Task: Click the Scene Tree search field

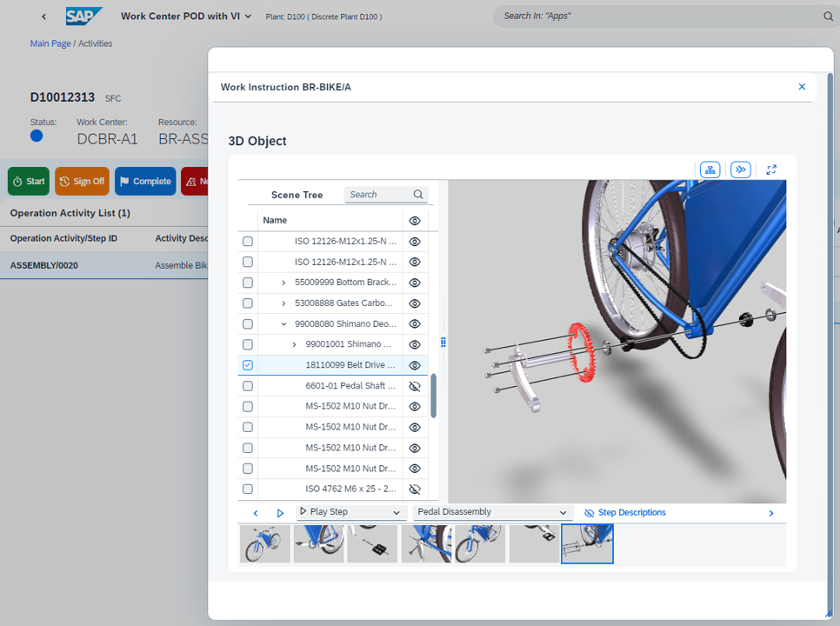Action: [x=377, y=195]
